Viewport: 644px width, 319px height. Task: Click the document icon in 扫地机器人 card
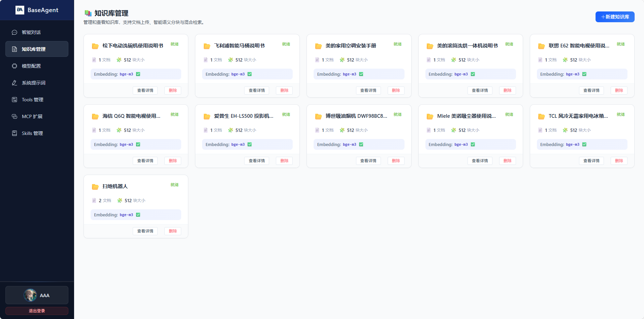(x=94, y=201)
